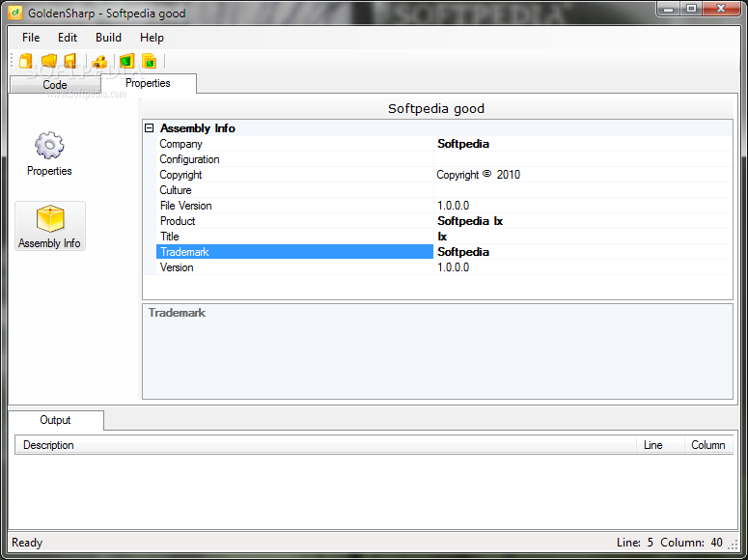Viewport: 748px width, 560px height.
Task: Select the File Version property label
Action: point(186,206)
